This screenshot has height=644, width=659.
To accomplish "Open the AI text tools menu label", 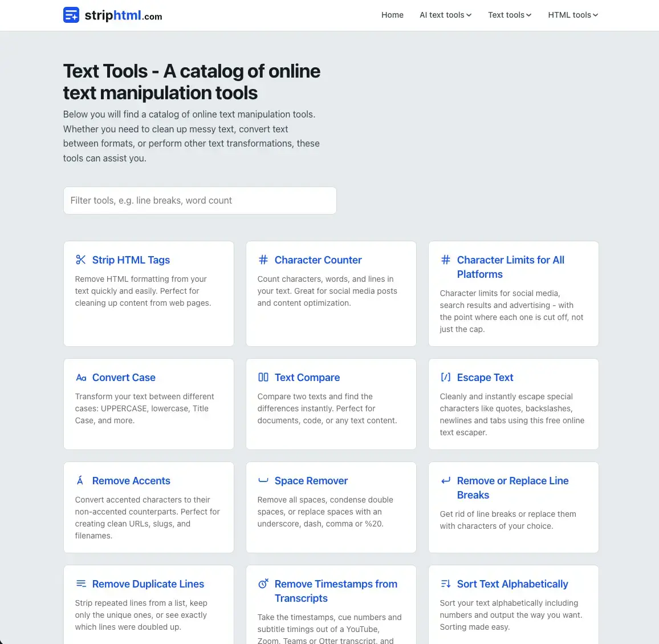I will (442, 15).
